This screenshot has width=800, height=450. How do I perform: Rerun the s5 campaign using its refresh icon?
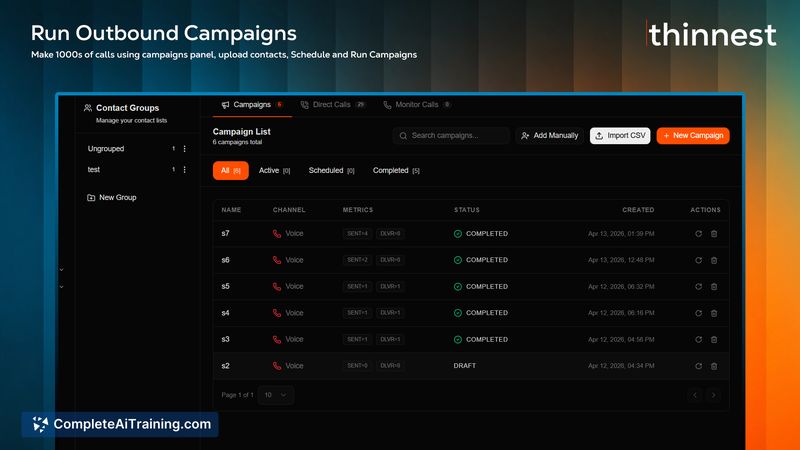pos(698,287)
